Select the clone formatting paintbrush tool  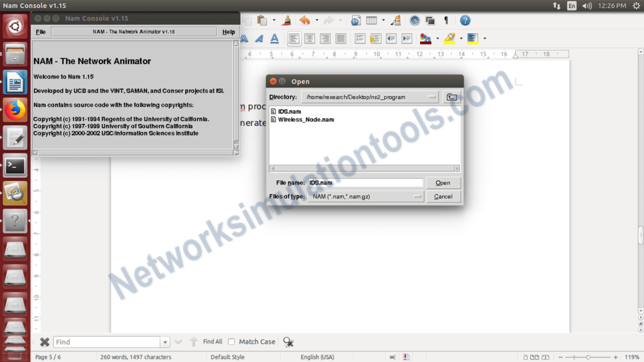287,20
